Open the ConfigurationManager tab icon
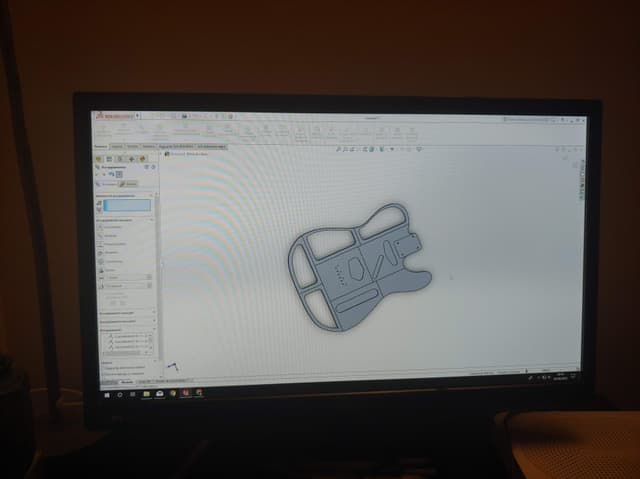 point(120,159)
